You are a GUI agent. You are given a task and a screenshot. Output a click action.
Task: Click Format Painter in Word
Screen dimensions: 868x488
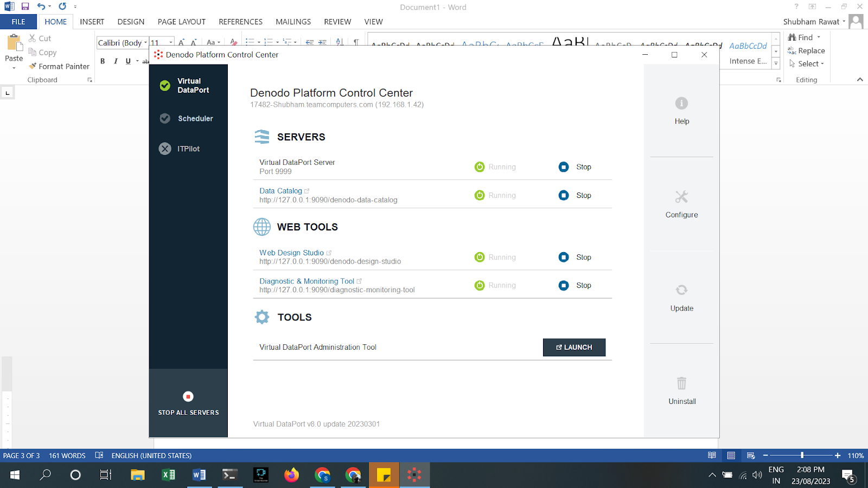click(x=59, y=66)
